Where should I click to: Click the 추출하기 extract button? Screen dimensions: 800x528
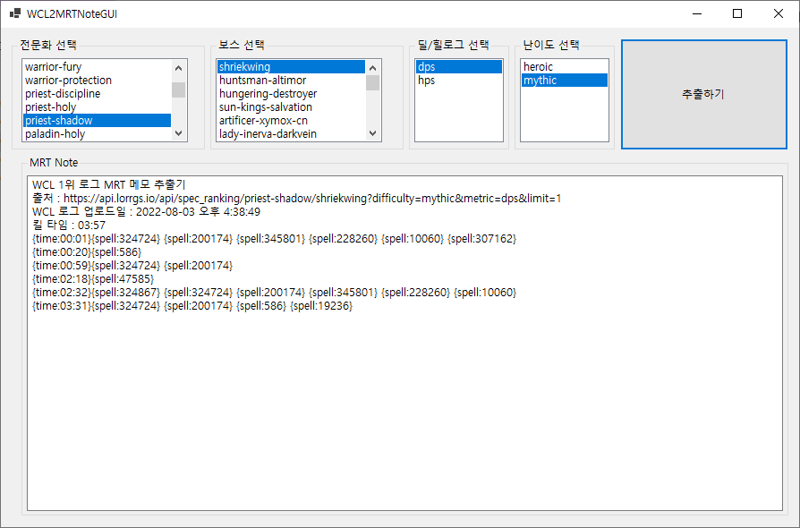(x=704, y=94)
